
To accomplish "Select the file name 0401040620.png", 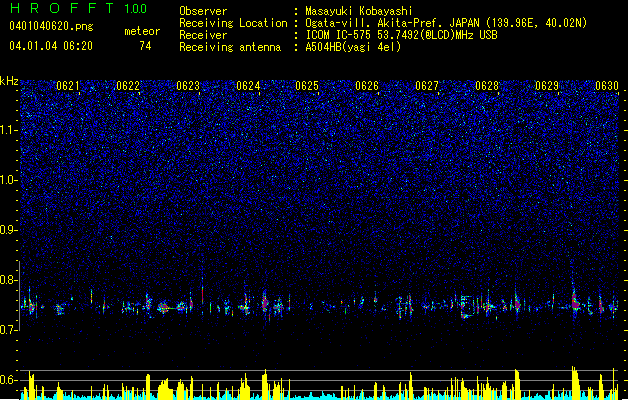I will (51, 26).
